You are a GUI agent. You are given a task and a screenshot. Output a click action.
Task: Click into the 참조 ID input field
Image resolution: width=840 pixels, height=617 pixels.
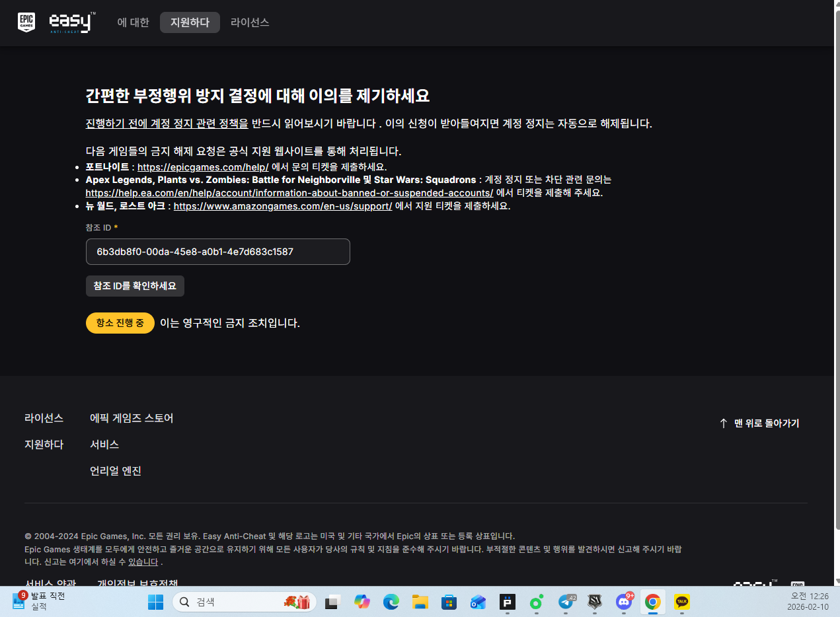tap(217, 252)
